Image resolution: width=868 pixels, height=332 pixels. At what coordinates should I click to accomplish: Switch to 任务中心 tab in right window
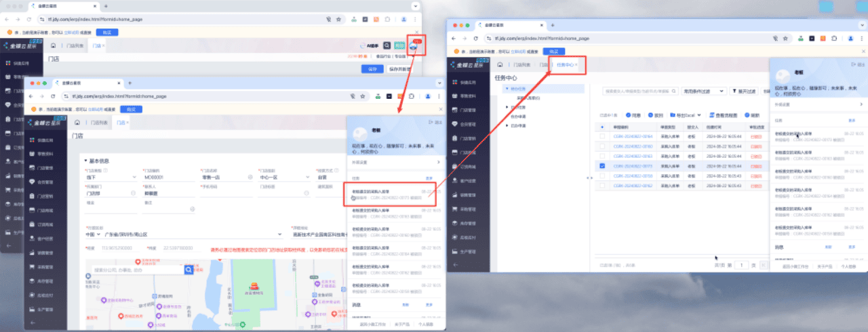(x=566, y=64)
